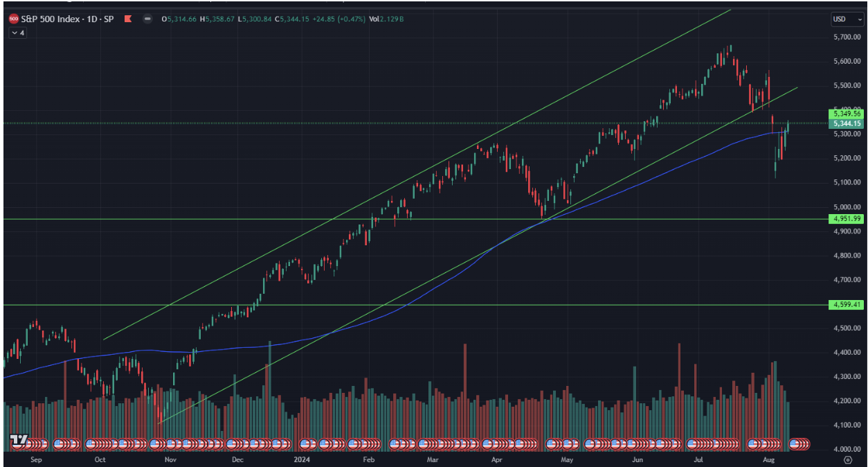Click the +24.85 (+0.47%) change value
Viewport: 868px width, 467px height.
tap(340, 19)
